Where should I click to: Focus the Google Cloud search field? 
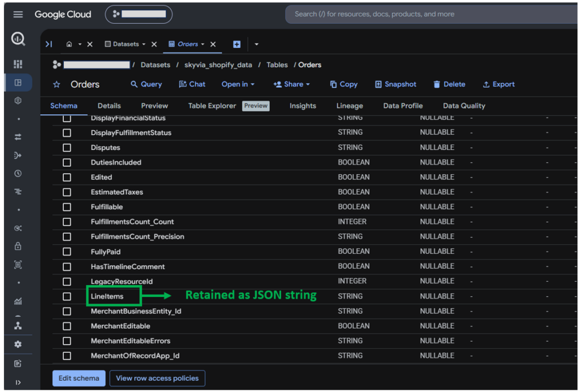[431, 14]
